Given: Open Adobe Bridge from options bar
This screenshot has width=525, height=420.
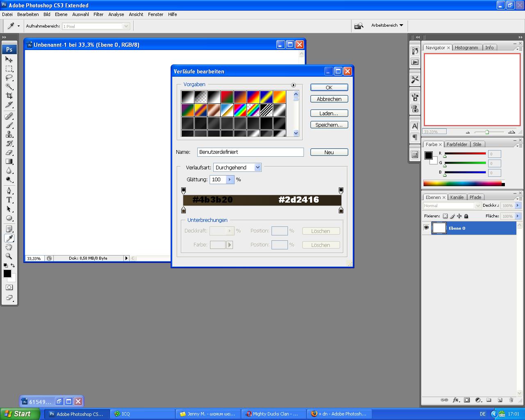Looking at the screenshot, I should click(x=359, y=26).
